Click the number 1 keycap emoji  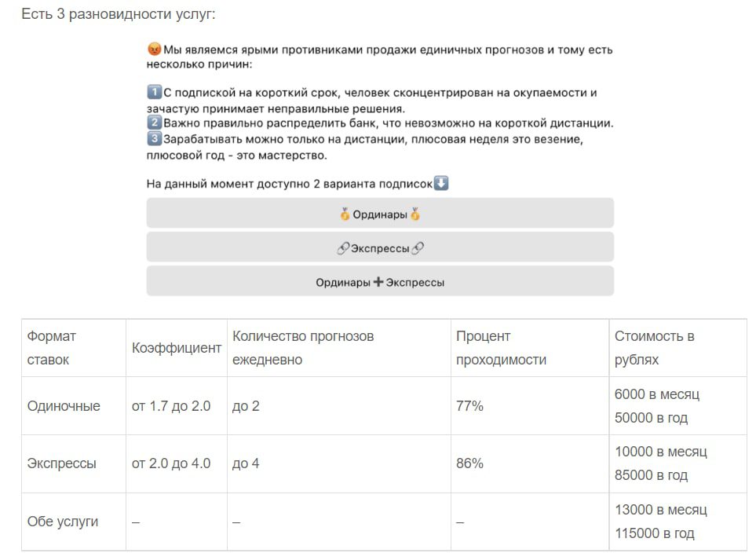(155, 91)
